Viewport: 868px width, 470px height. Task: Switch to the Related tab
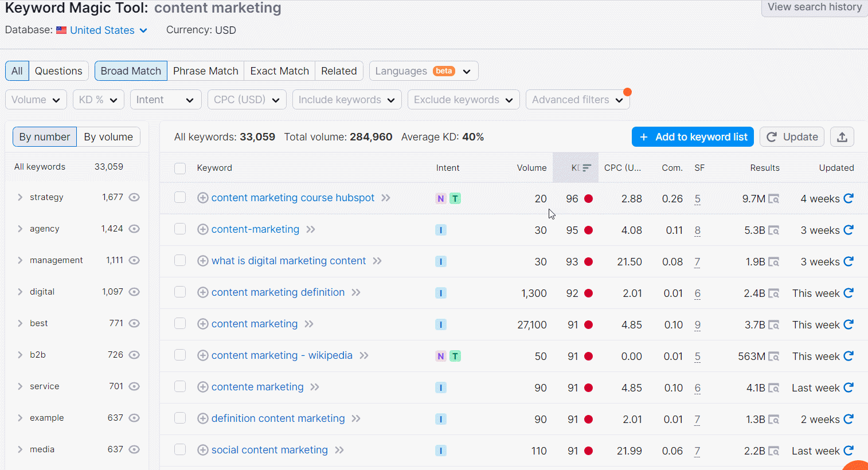pyautogui.click(x=339, y=71)
